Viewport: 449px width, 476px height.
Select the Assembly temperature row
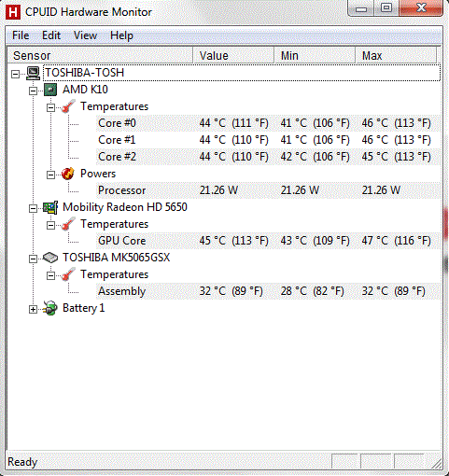[x=268, y=291]
